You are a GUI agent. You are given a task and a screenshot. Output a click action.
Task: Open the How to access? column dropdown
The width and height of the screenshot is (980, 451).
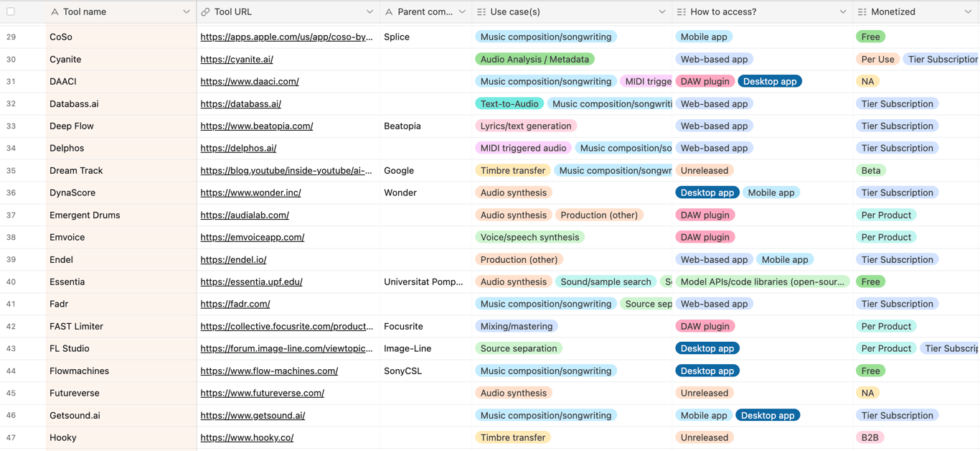click(843, 11)
